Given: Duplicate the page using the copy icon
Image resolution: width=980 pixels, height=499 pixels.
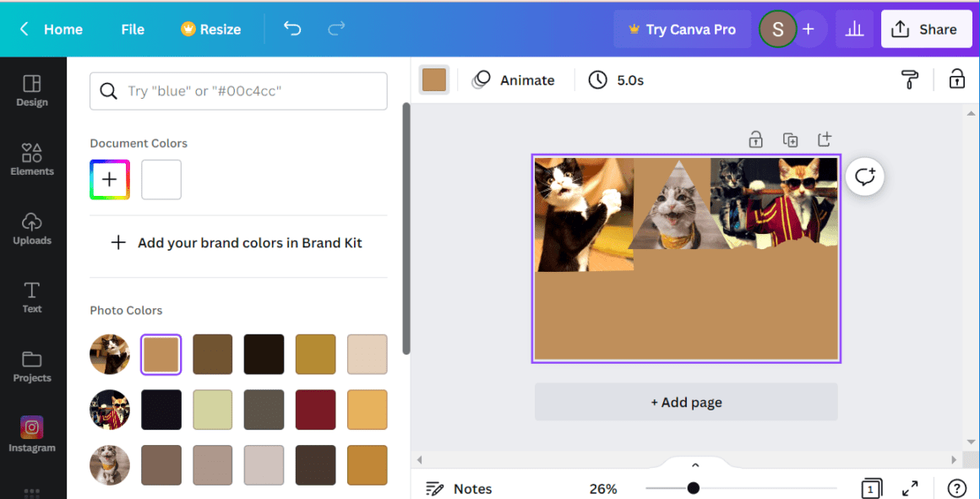Looking at the screenshot, I should coord(790,139).
